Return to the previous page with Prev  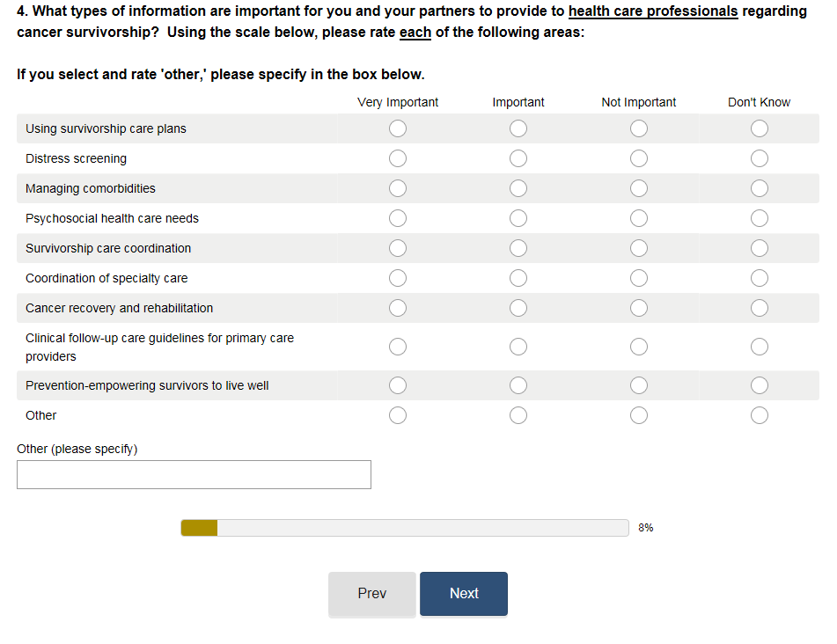[x=372, y=594]
